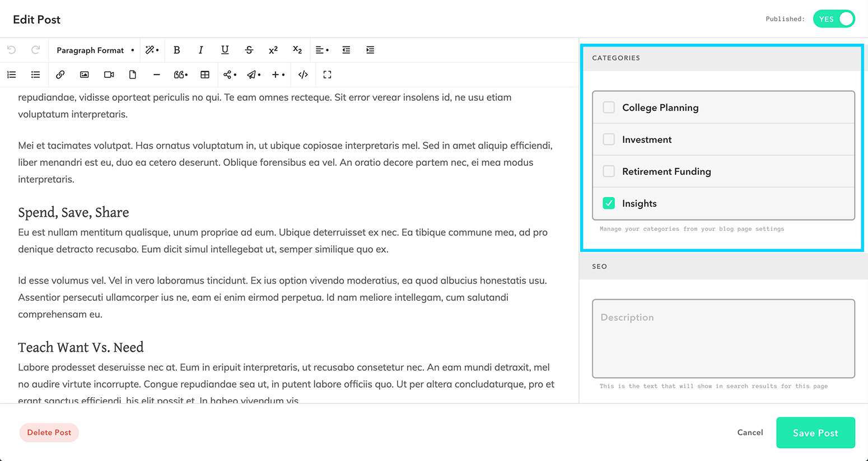Screen dimensions: 868x461
Task: Apply strikethrough formatting
Action: pyautogui.click(x=249, y=50)
